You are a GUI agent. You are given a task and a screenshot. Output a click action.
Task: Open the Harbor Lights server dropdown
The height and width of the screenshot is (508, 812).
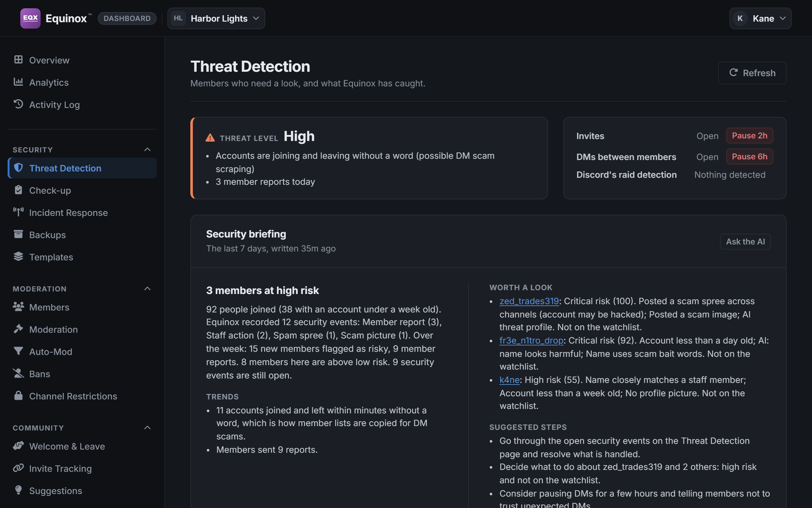216,18
